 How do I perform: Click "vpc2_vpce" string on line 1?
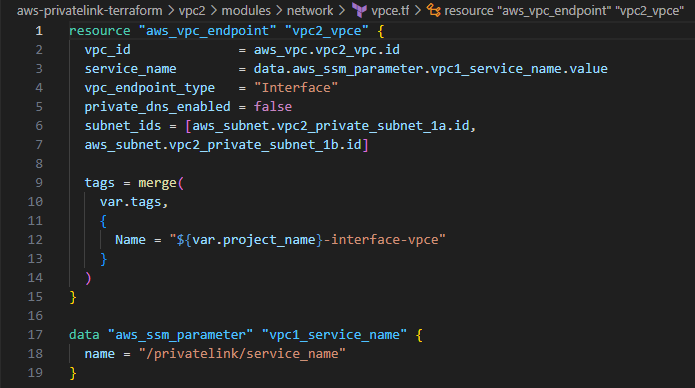coord(327,31)
